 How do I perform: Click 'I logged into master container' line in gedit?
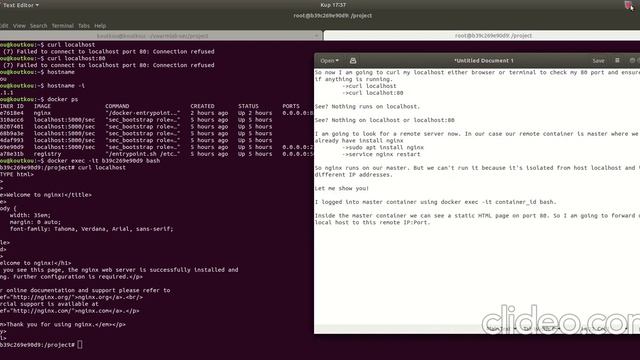[436, 202]
